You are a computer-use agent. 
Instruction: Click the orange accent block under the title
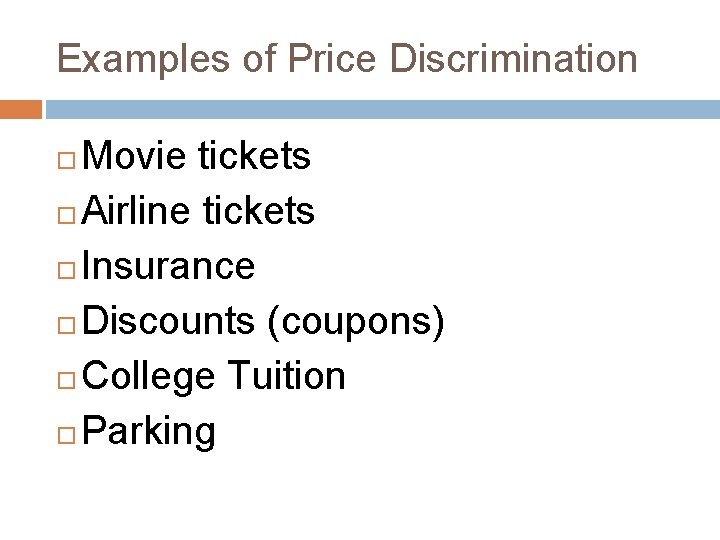coord(20,108)
